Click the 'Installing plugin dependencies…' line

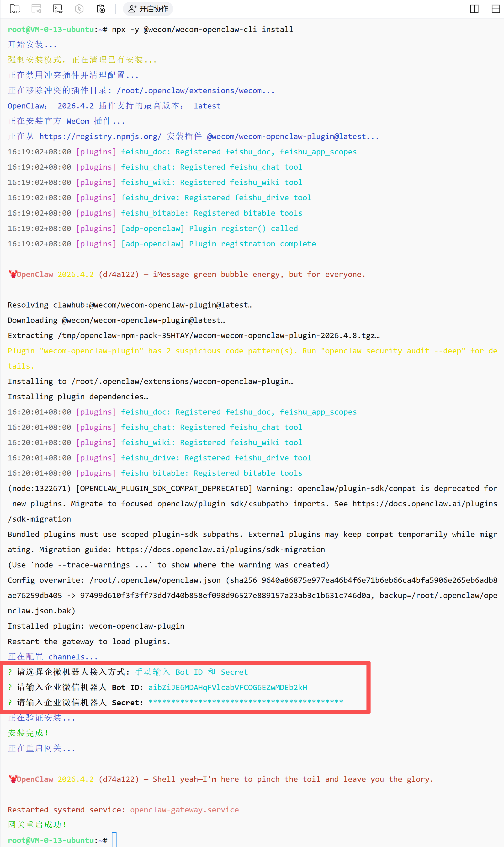point(78,397)
